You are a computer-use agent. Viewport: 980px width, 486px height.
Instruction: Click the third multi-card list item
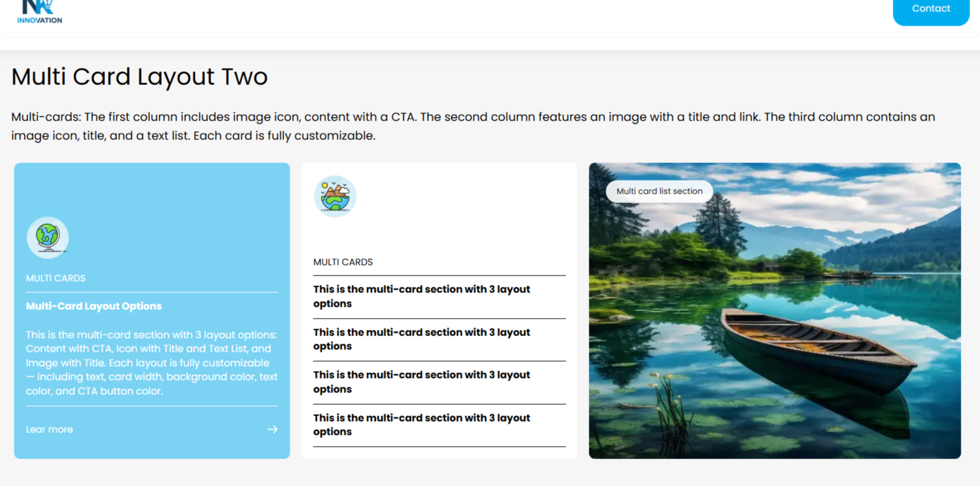click(x=421, y=382)
